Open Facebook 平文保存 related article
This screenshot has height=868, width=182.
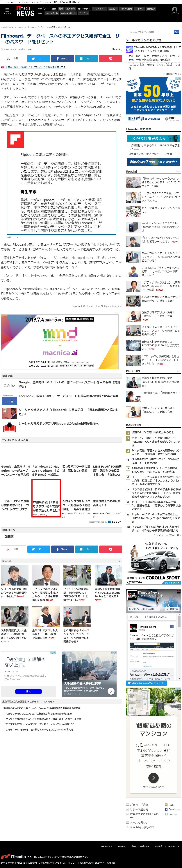[x=69, y=396]
